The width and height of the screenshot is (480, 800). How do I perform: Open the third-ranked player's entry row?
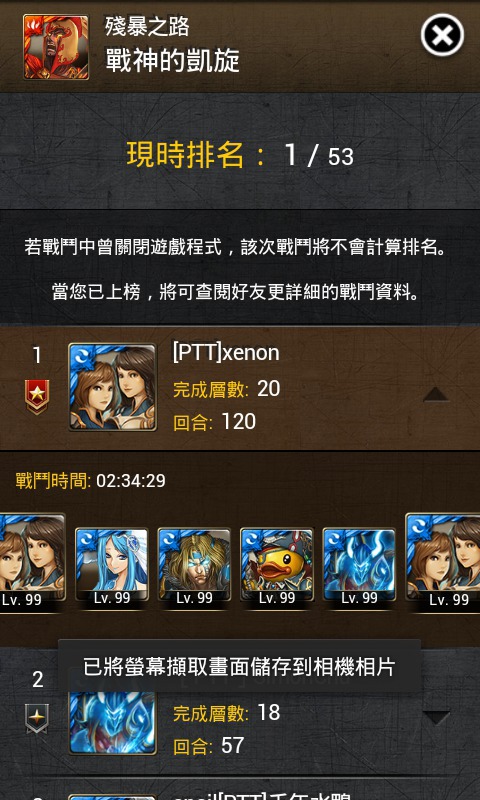click(x=240, y=789)
